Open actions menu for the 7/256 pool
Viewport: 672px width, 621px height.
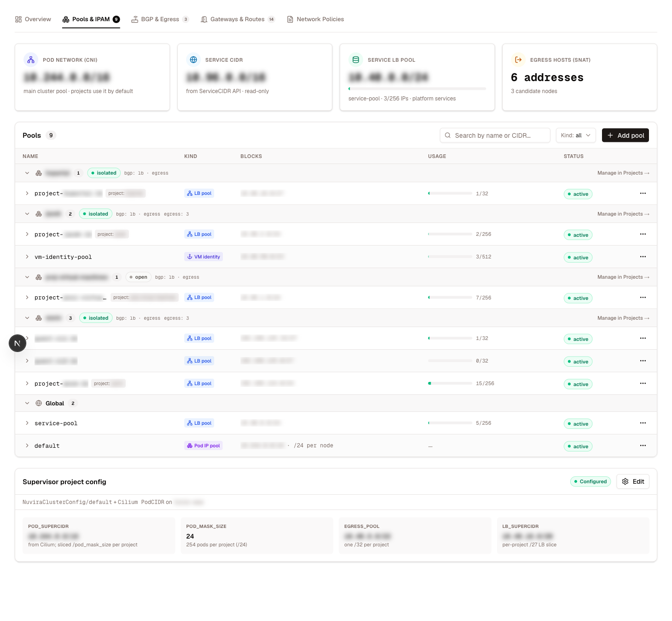pos(643,298)
